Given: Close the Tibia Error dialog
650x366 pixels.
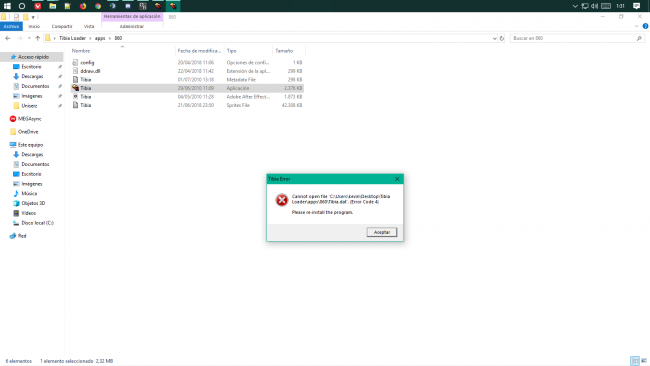Looking at the screenshot, I should click(397, 179).
